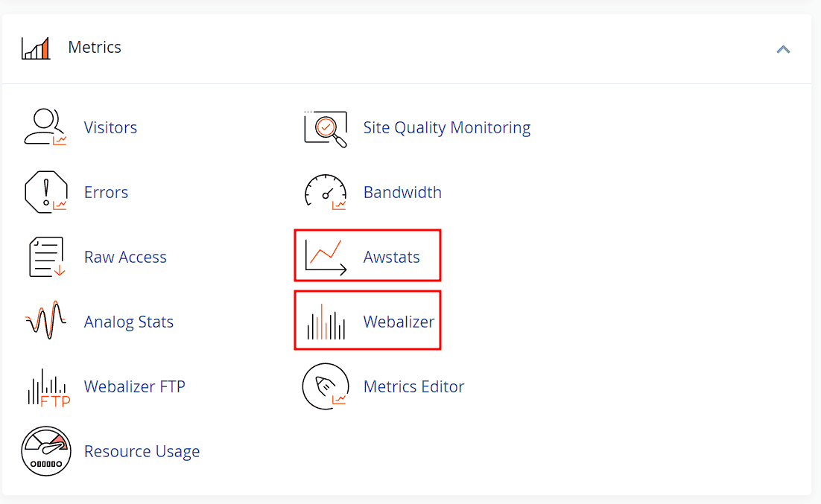
Task: Click the Visitors text link
Action: click(x=110, y=127)
